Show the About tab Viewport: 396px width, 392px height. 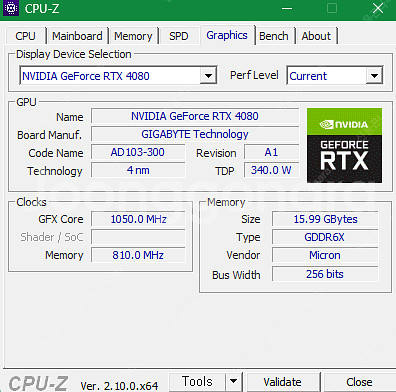pyautogui.click(x=316, y=36)
